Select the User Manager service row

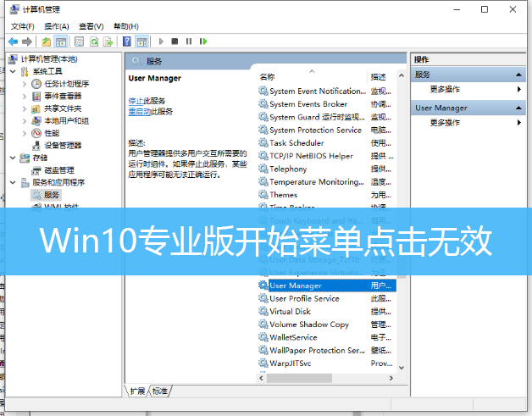pyautogui.click(x=327, y=286)
